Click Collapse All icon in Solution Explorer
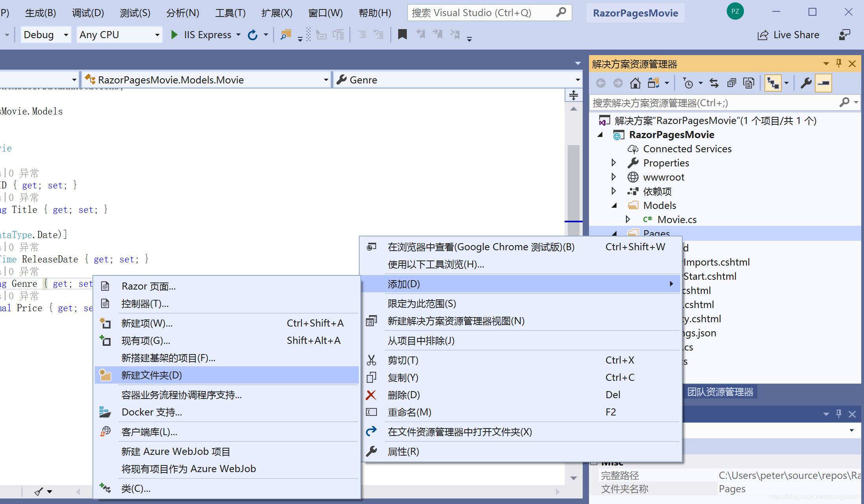This screenshot has width=864, height=504. pyautogui.click(x=731, y=83)
